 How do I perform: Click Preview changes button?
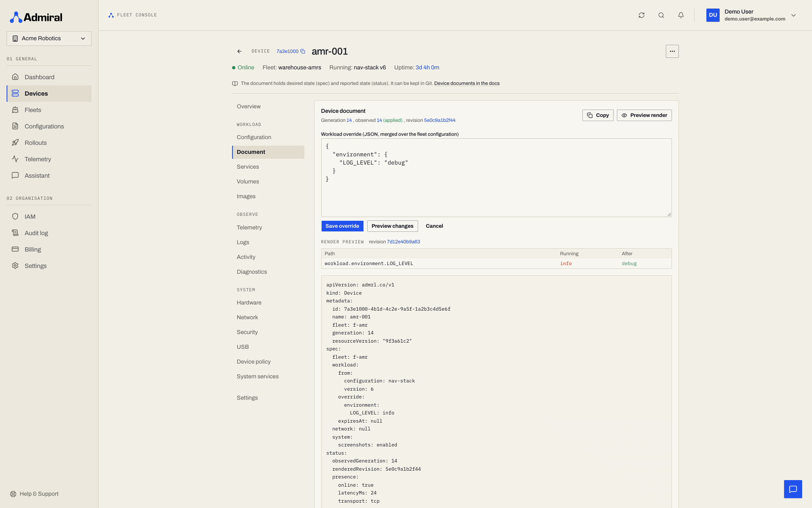pyautogui.click(x=392, y=226)
